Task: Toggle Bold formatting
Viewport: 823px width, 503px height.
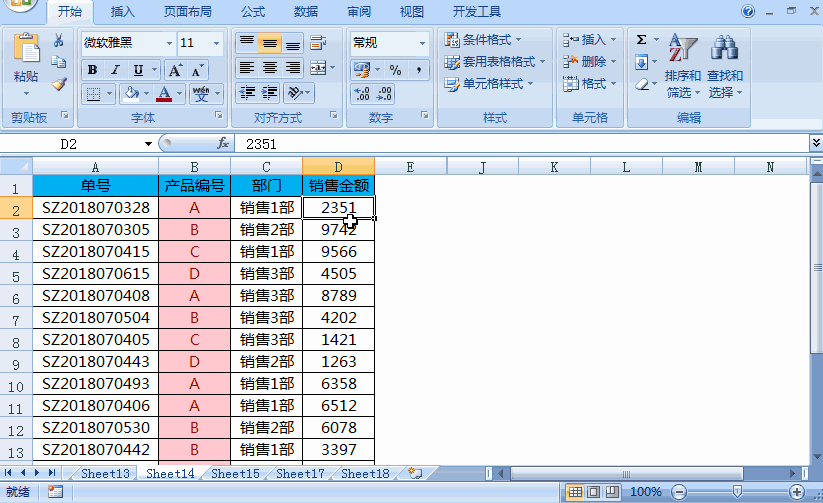Action: coord(92,70)
